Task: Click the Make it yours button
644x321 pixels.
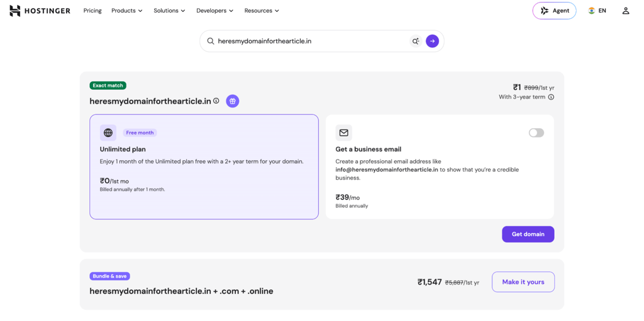Action: pos(523,282)
